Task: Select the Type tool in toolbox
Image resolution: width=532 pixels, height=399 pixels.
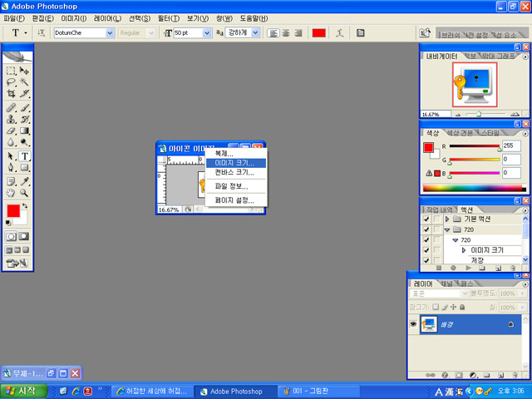Action: (24, 156)
